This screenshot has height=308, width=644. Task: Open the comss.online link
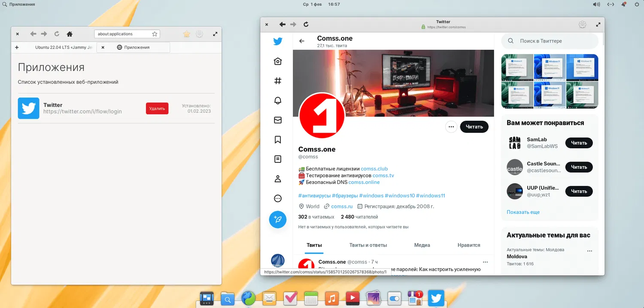click(x=364, y=182)
